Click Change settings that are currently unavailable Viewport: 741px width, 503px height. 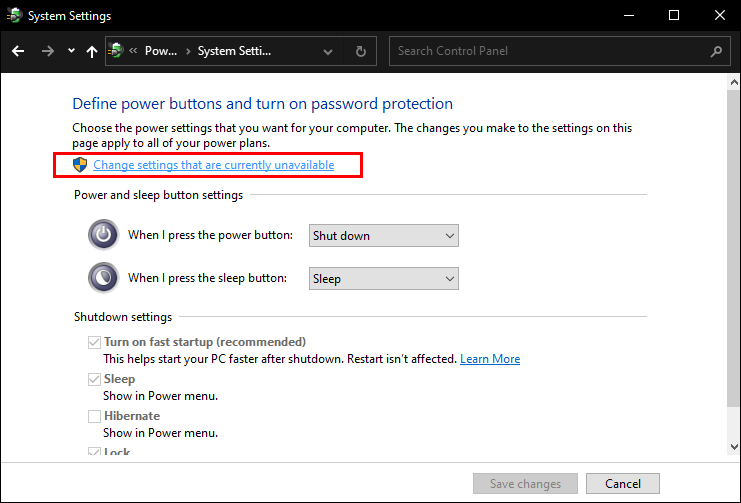pos(213,164)
